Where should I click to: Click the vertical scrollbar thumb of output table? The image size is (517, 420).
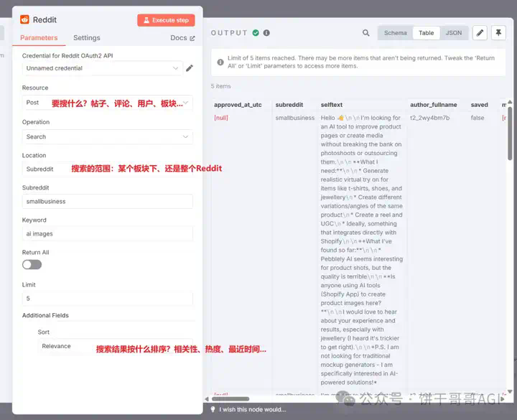510,134
